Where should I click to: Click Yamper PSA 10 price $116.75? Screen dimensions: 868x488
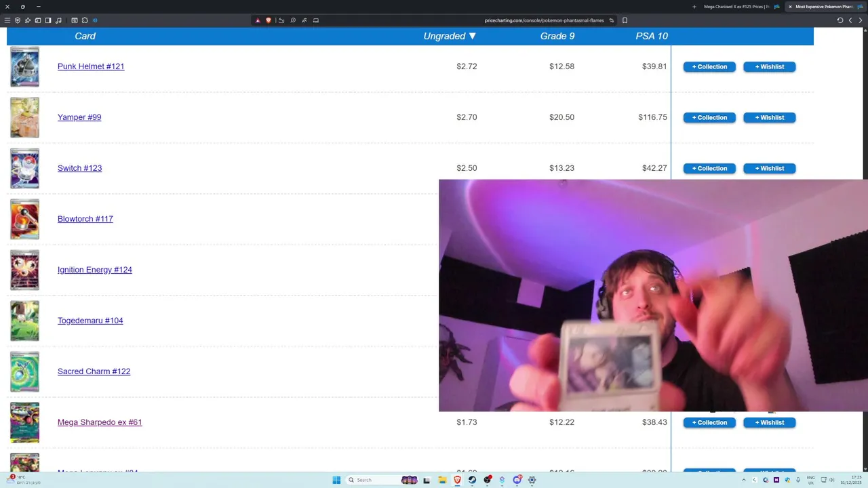pyautogui.click(x=652, y=117)
